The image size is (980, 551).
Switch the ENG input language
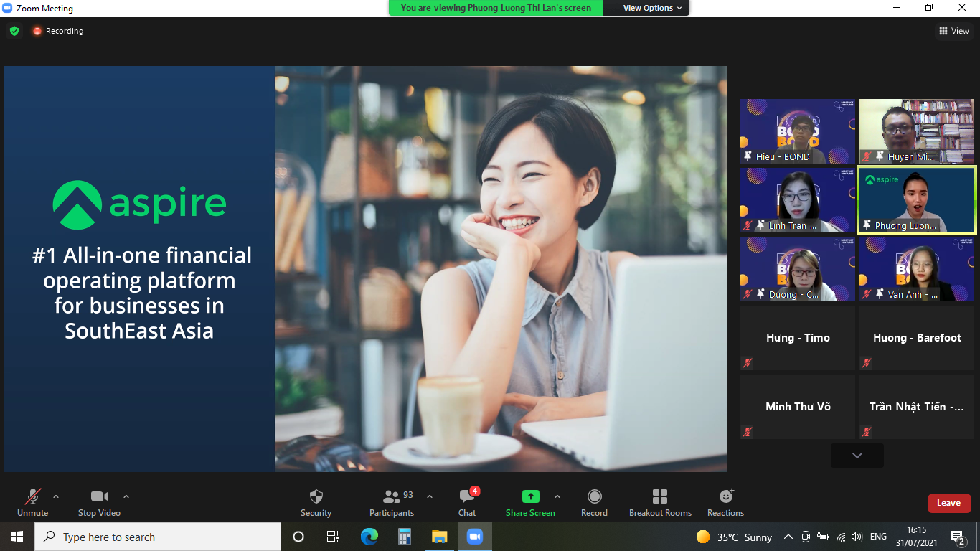(x=878, y=537)
